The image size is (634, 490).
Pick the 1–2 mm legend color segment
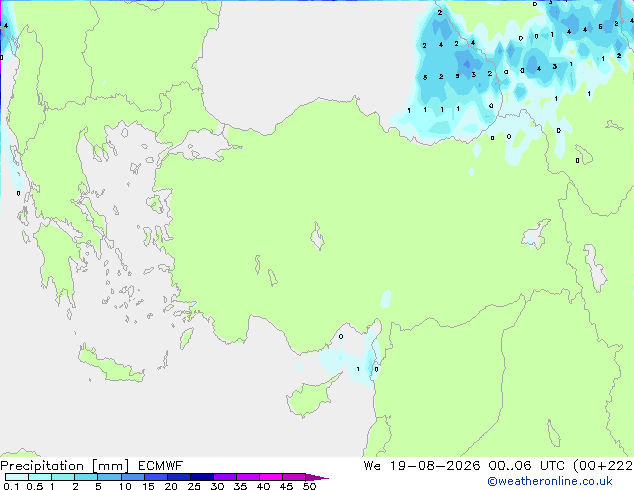[63, 477]
